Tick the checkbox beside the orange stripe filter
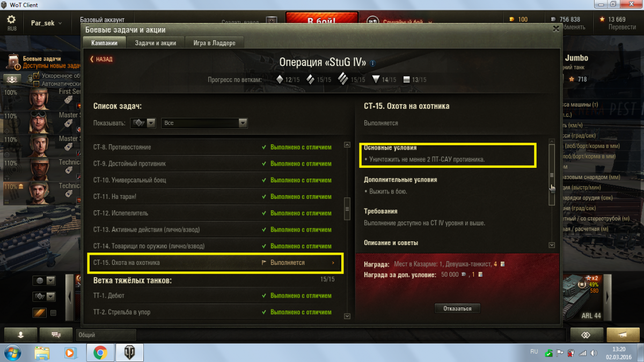The width and height of the screenshot is (644, 362). click(x=53, y=313)
